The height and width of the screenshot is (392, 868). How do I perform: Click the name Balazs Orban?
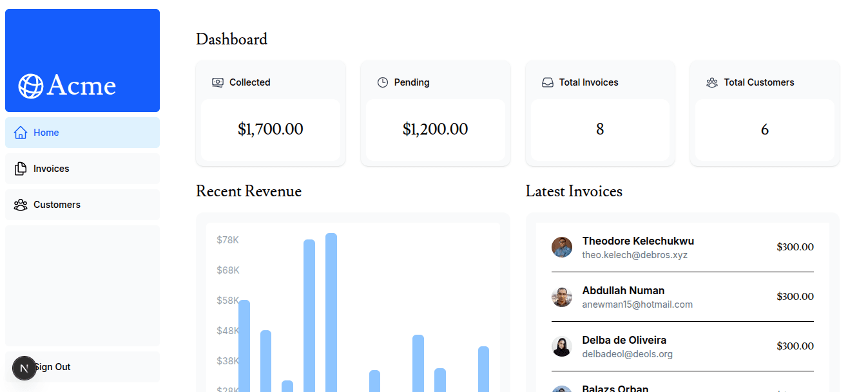point(615,389)
